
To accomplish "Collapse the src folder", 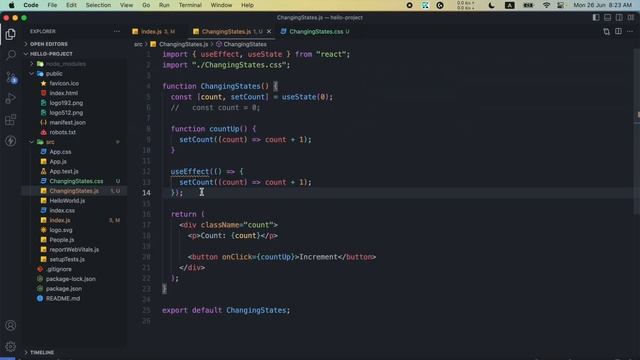I will (x=50, y=142).
